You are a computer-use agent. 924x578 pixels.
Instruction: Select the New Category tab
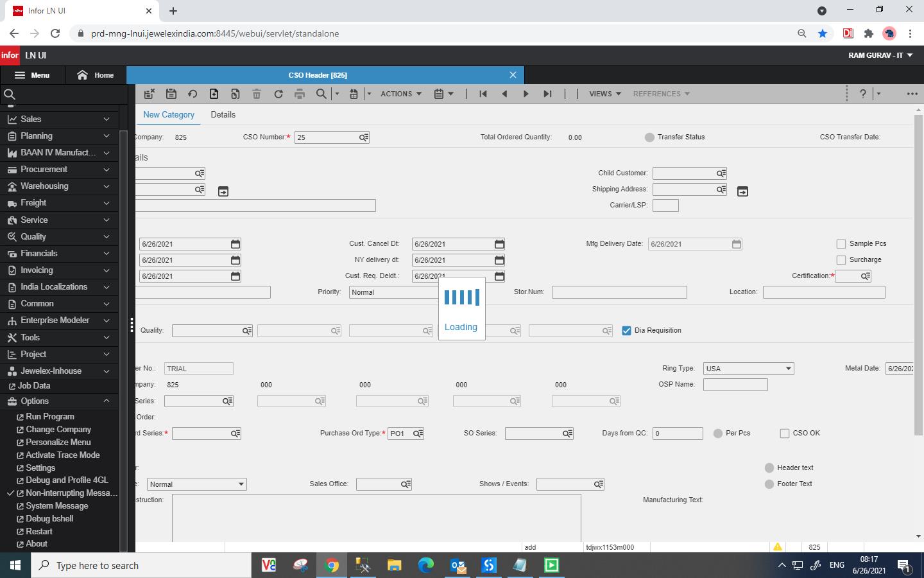tap(169, 115)
